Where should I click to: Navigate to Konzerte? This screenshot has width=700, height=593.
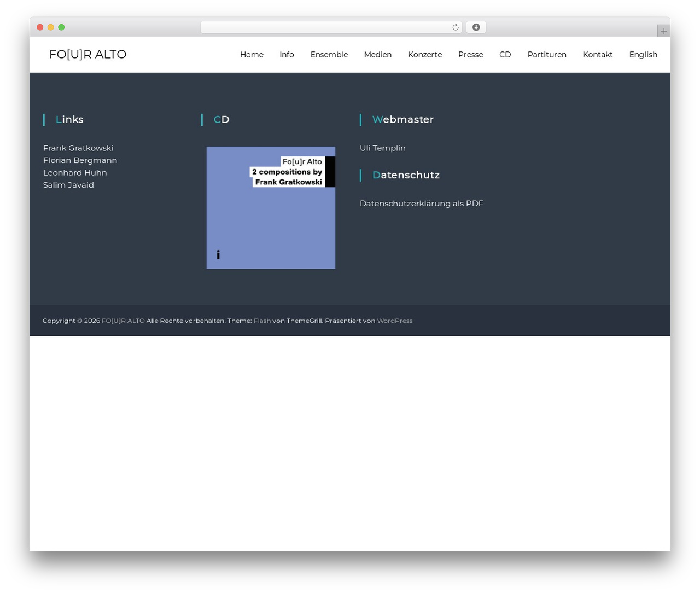[425, 55]
